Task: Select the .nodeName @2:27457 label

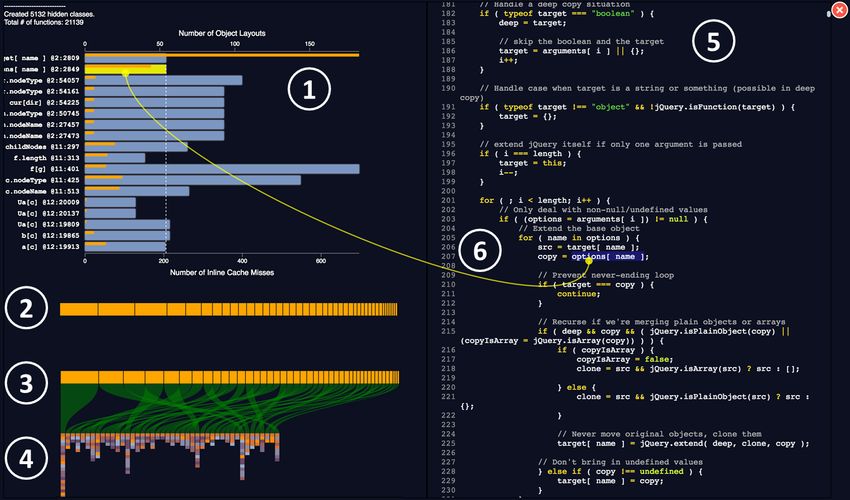Action: pyautogui.click(x=42, y=125)
